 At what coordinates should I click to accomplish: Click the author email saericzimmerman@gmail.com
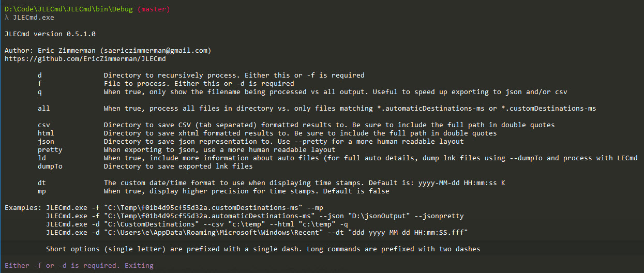coord(155,51)
